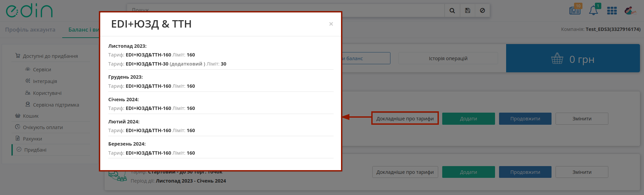Screen dimensions: 644x195
Task: Select Сервіси in sidebar
Action: click(42, 70)
